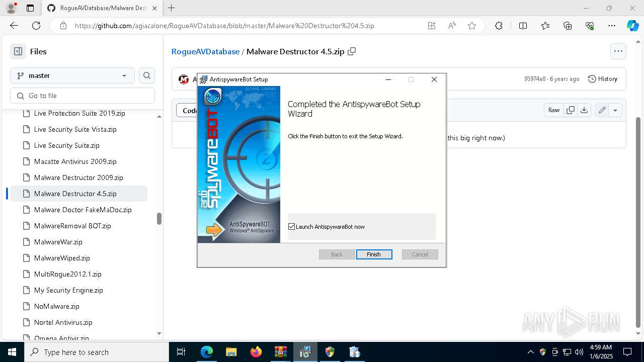Add page to favorites star icon
The image size is (644, 362).
pos(472,26)
